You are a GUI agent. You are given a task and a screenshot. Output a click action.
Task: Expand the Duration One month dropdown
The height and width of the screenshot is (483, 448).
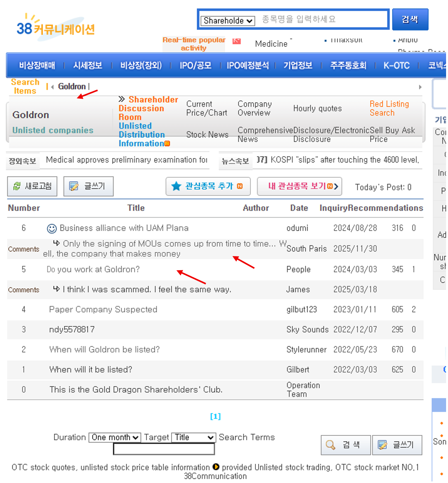pos(114,437)
